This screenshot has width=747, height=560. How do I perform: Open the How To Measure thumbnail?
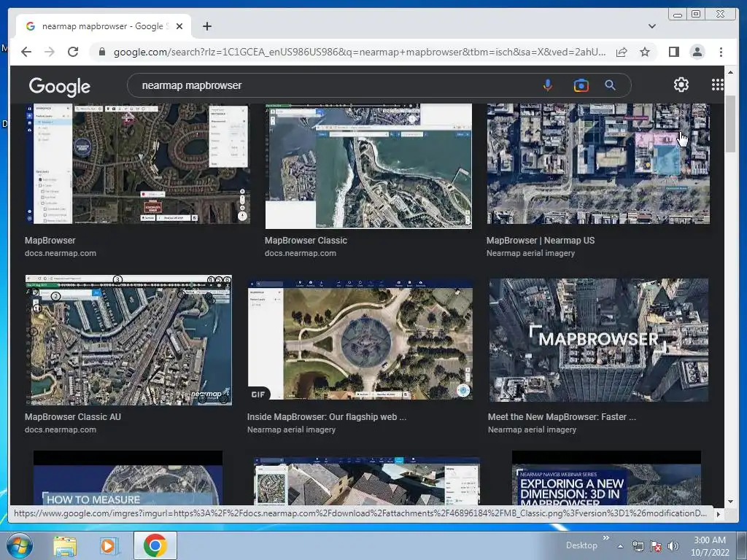(x=128, y=478)
